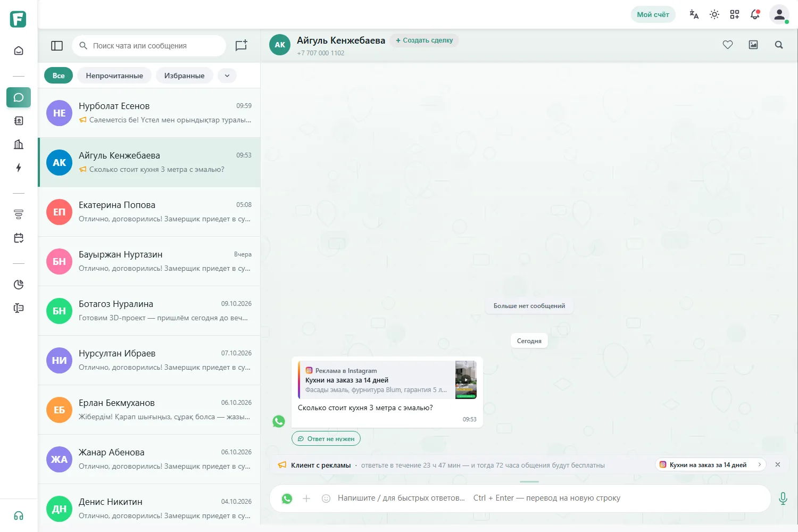Open the calendar tasks icon in sidebar

19,238
